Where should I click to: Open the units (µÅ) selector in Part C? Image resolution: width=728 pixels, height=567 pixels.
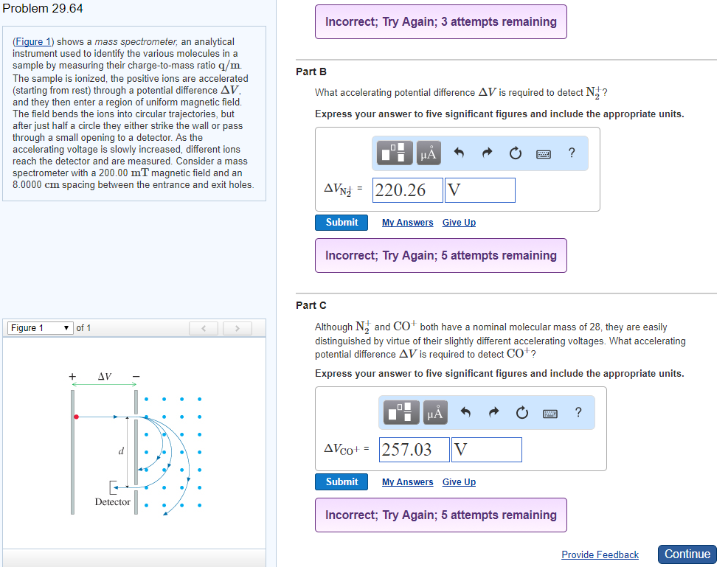click(x=435, y=412)
